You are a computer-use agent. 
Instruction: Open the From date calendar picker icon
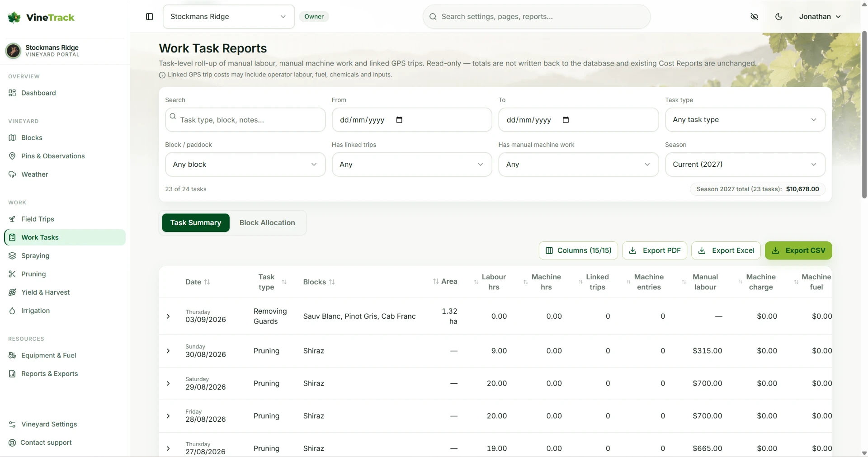coord(399,120)
